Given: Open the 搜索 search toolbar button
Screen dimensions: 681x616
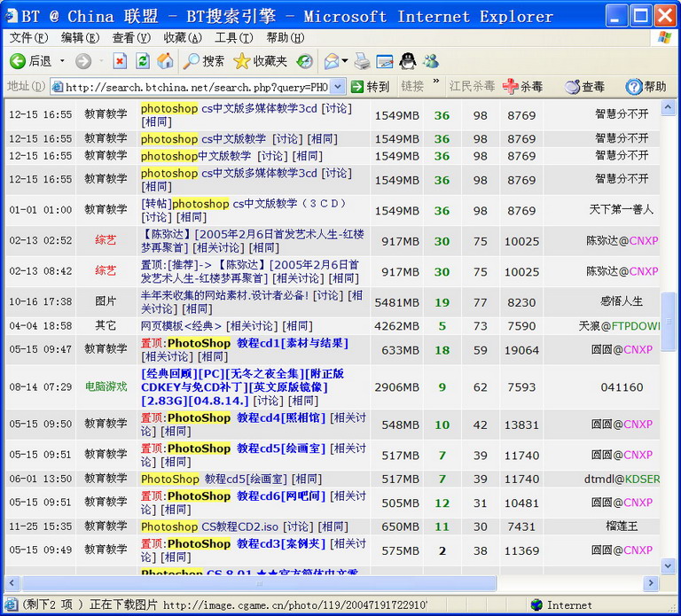Looking at the screenshot, I should 204,61.
